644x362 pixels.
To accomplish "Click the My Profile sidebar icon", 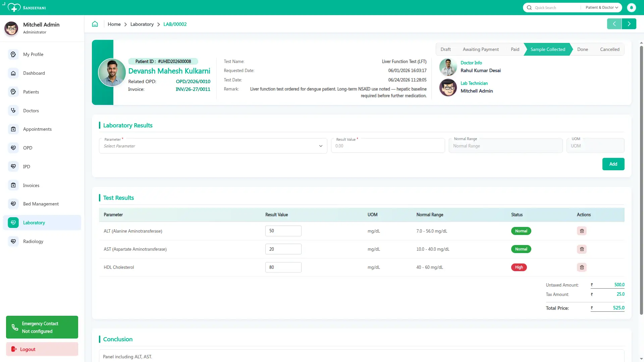I will pyautogui.click(x=13, y=54).
